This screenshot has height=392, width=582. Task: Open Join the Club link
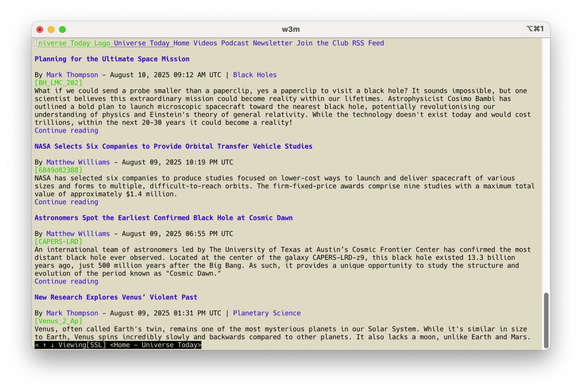[x=322, y=43]
